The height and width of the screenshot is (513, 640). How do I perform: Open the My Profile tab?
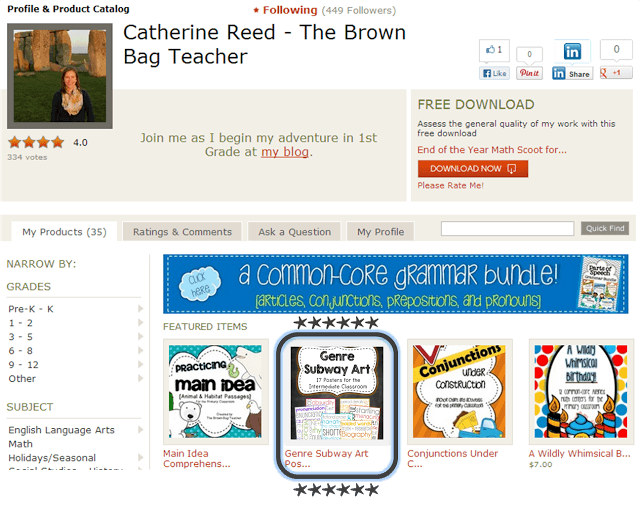coord(380,232)
